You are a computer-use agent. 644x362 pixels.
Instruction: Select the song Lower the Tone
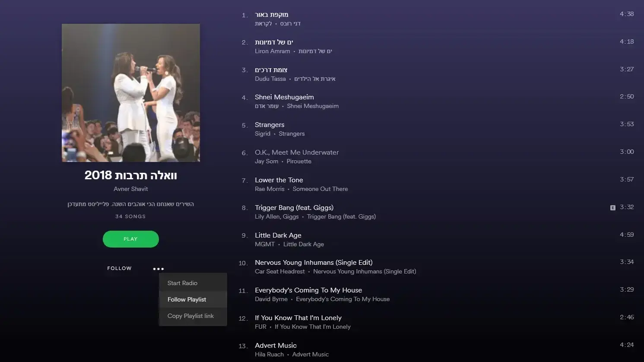pos(279,180)
